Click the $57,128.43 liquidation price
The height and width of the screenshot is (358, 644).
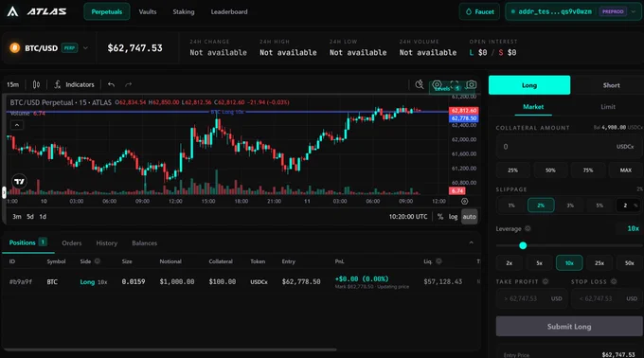[443, 281]
